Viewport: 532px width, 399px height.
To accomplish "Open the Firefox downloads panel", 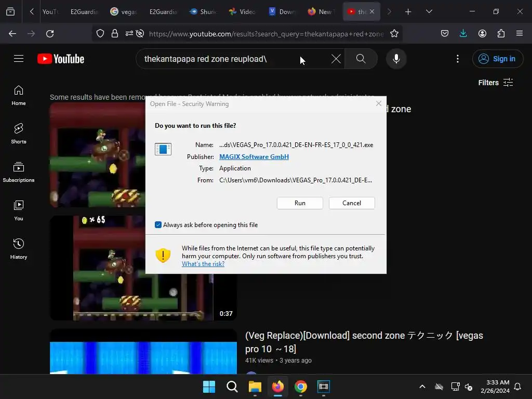I will point(463,34).
